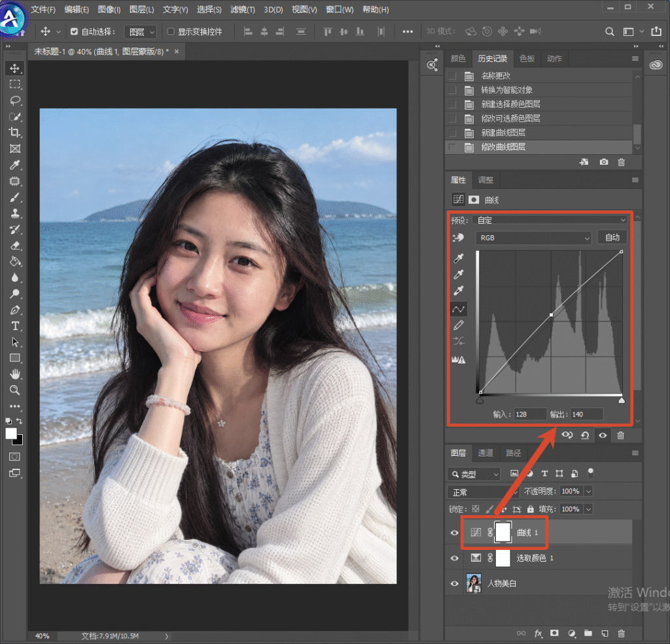Viewport: 670px width, 644px height.
Task: Open the 正常 blend mode dropdown
Action: click(483, 492)
